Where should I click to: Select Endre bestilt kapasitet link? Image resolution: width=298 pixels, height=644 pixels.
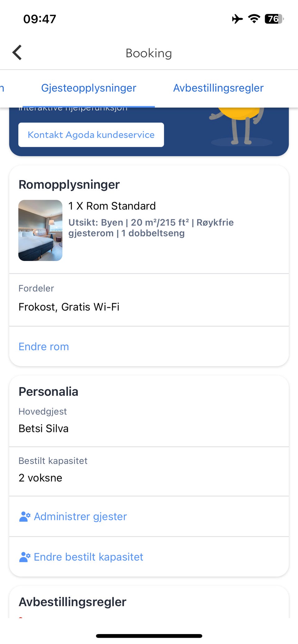[88, 557]
